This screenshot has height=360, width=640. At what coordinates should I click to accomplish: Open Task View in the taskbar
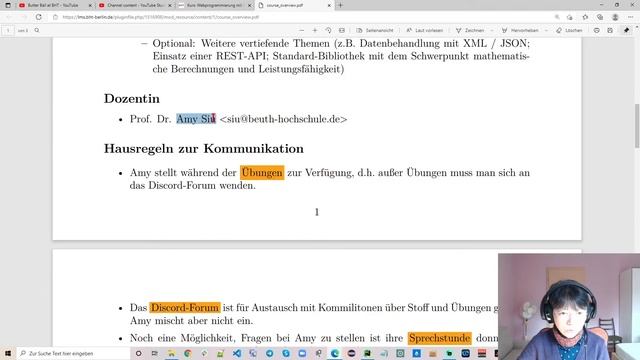[155, 353]
